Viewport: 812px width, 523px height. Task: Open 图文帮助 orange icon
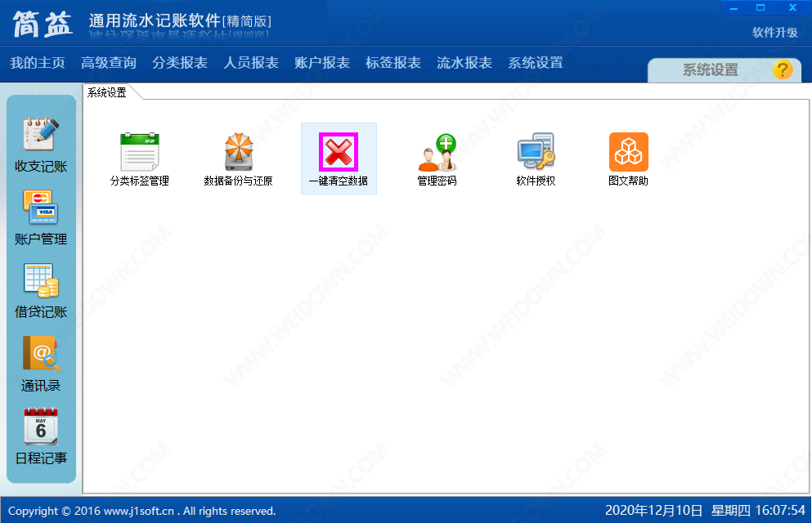click(x=628, y=152)
